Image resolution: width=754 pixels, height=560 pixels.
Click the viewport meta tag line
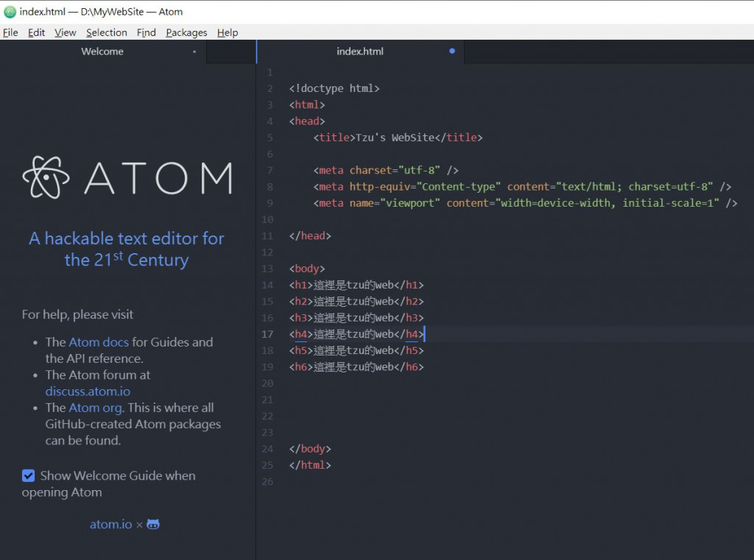point(525,203)
